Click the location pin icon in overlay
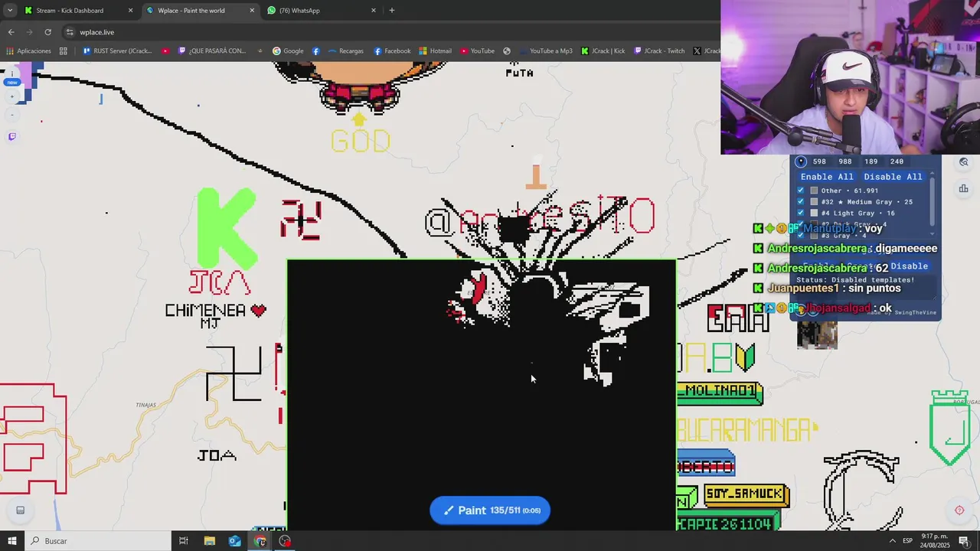The image size is (980, 551). (x=801, y=161)
